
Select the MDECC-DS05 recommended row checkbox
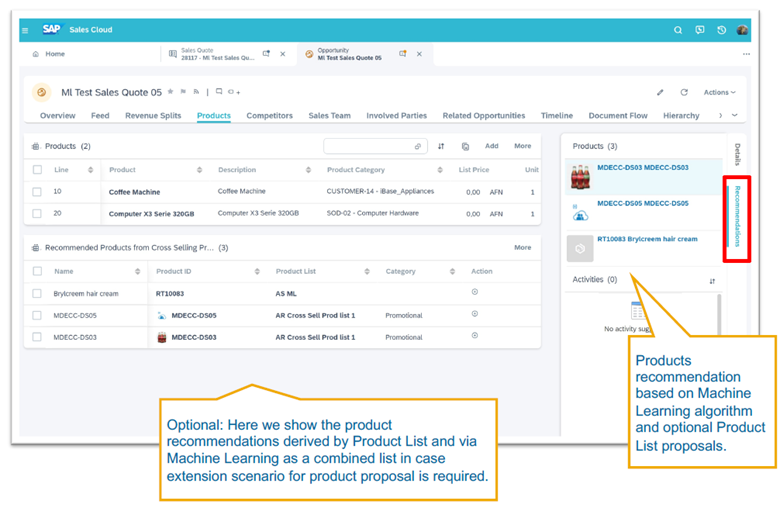37,315
